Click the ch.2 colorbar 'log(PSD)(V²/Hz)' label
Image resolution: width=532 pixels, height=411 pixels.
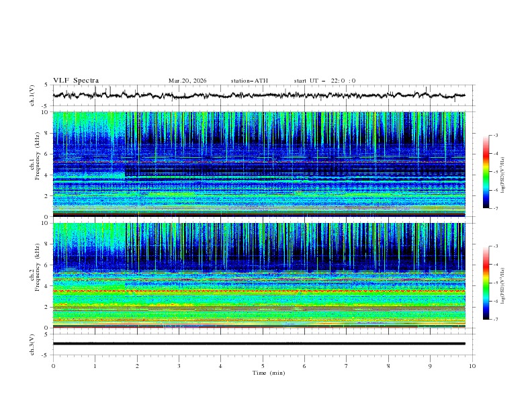pos(502,286)
